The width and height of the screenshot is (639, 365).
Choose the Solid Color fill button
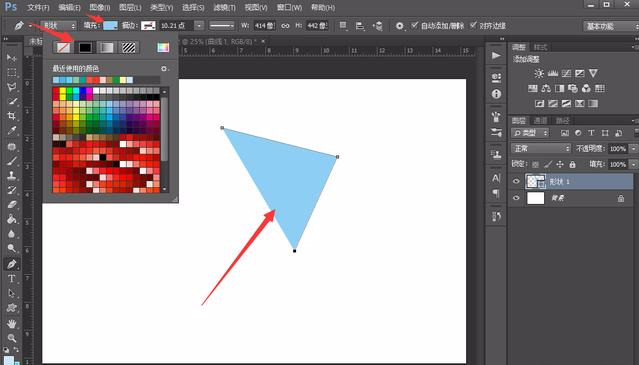click(85, 48)
